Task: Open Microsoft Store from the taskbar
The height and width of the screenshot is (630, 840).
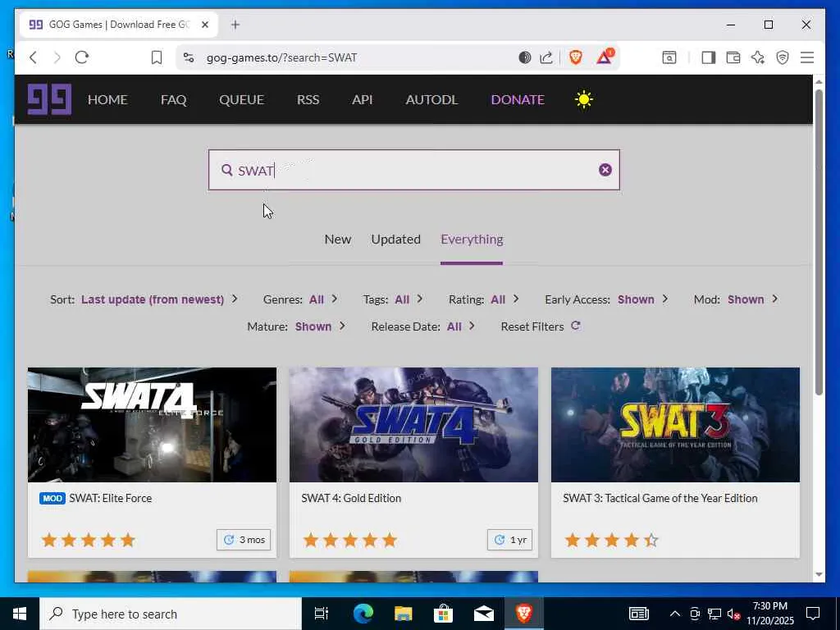Action: [x=443, y=614]
